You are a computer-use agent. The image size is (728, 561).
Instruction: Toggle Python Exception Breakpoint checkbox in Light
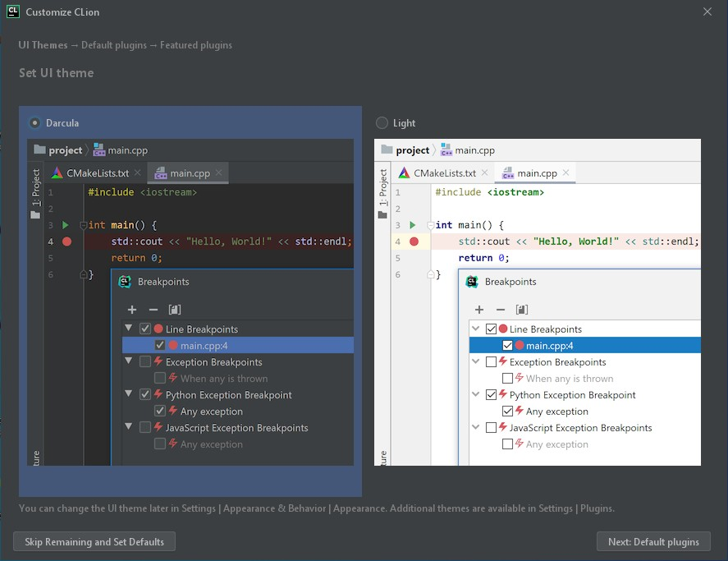tap(491, 394)
